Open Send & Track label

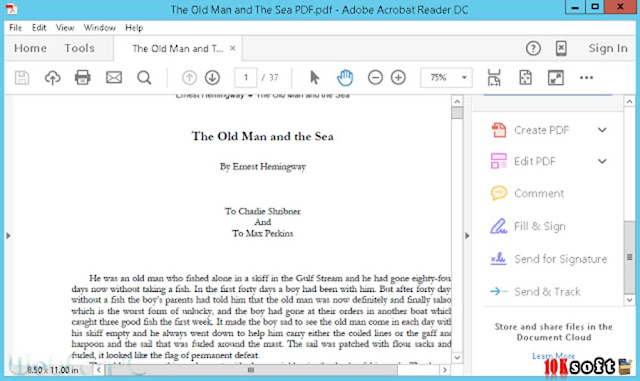click(x=547, y=291)
